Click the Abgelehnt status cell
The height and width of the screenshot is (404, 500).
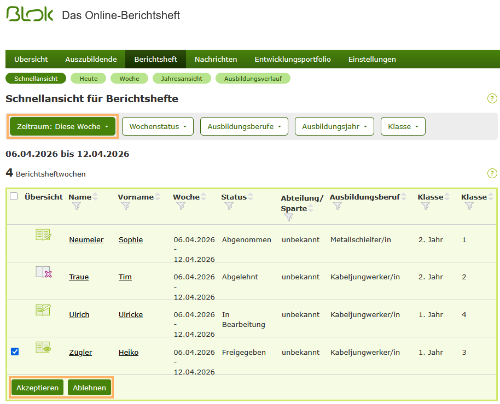[x=240, y=277]
